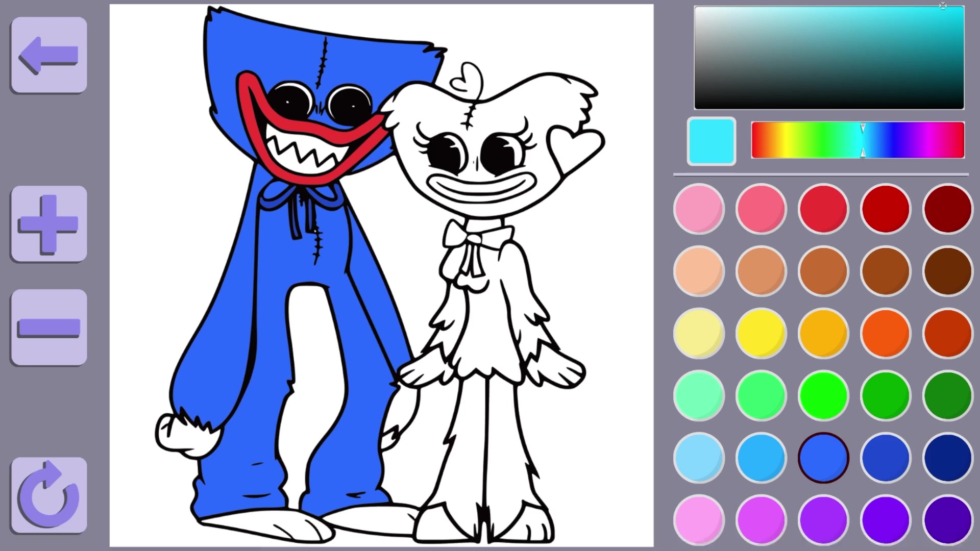Select the pure red swatch
The width and height of the screenshot is (980, 551).
pyautogui.click(x=886, y=209)
